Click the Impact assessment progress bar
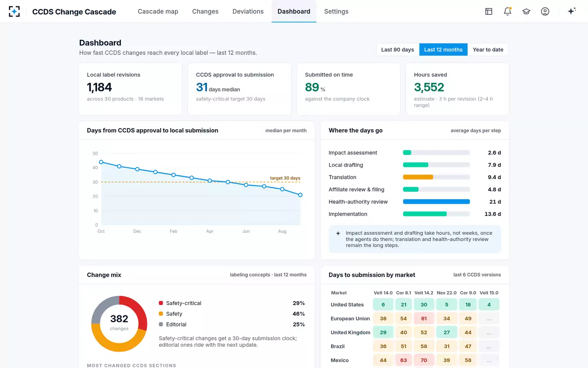Image resolution: width=588 pixels, height=368 pixels. point(437,153)
